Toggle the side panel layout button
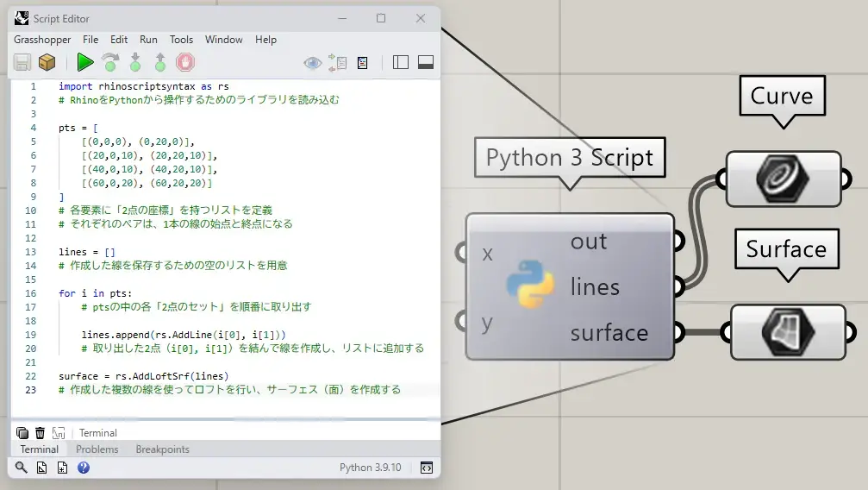The height and width of the screenshot is (490, 868). (x=400, y=62)
